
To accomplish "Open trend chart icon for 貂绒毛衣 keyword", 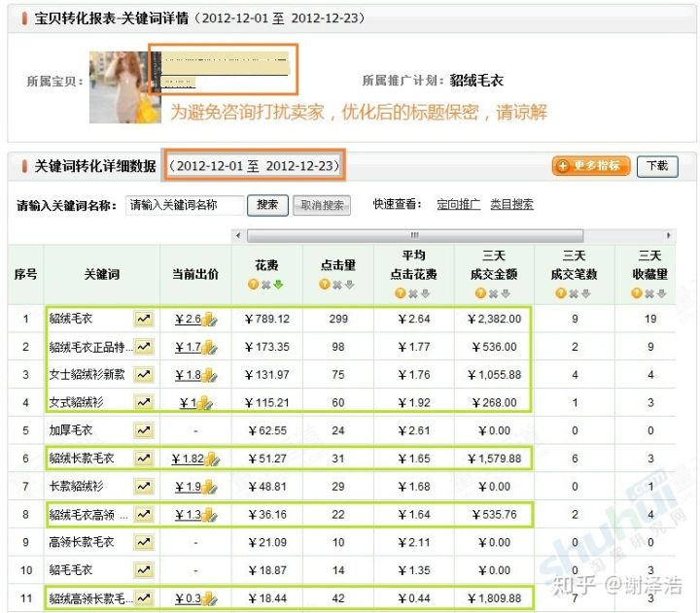I will [144, 319].
